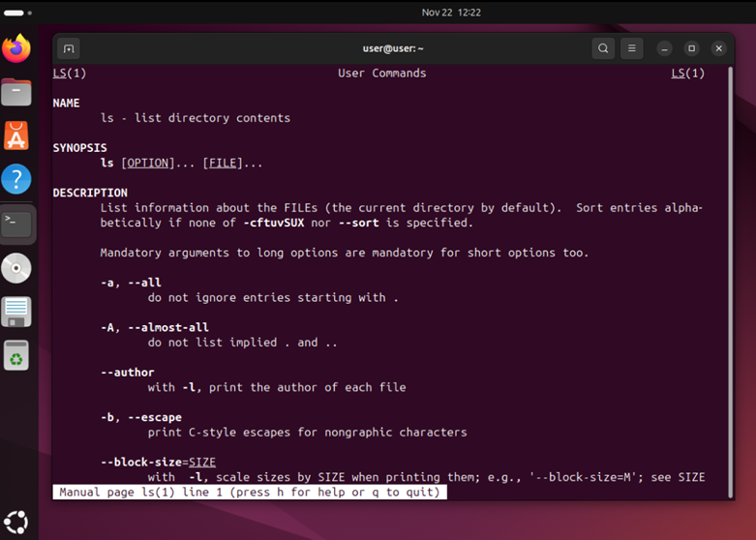Show applications via Ubuntu logo button

(16, 520)
